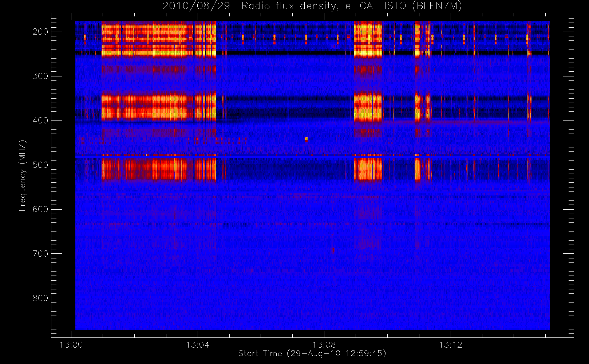Click the 500 frequency tick label
Viewport: 589px width, 364px height.
tap(40, 165)
